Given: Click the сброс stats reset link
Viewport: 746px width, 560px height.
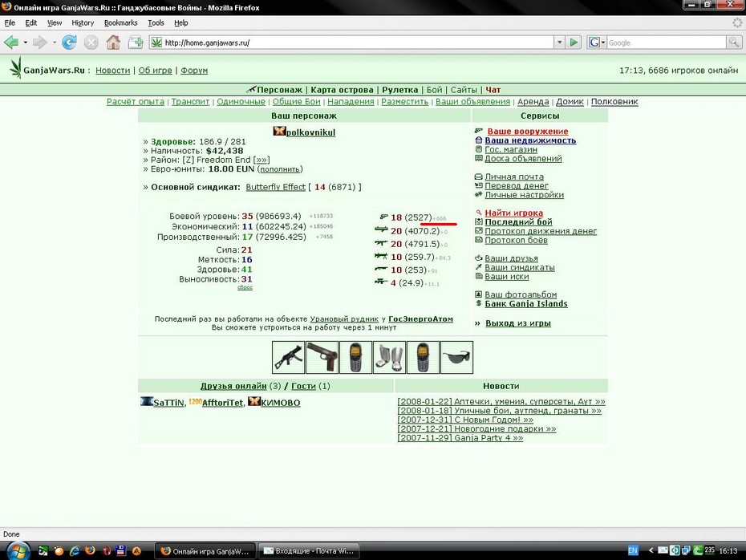Looking at the screenshot, I should (x=245, y=287).
